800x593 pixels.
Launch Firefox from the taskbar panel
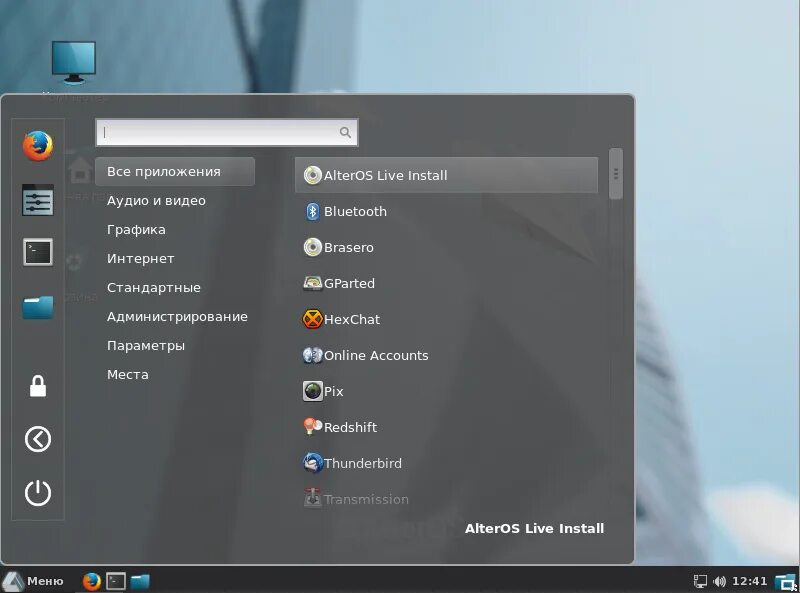tap(92, 581)
